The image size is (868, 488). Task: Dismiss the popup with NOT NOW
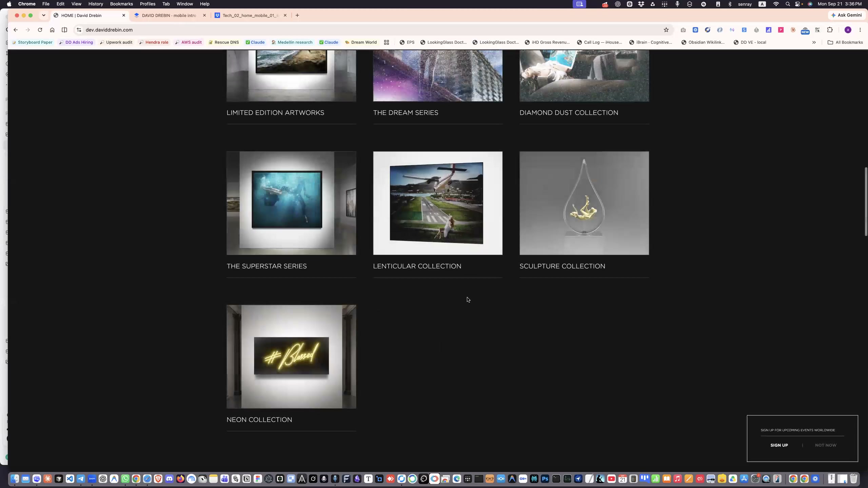pyautogui.click(x=826, y=445)
